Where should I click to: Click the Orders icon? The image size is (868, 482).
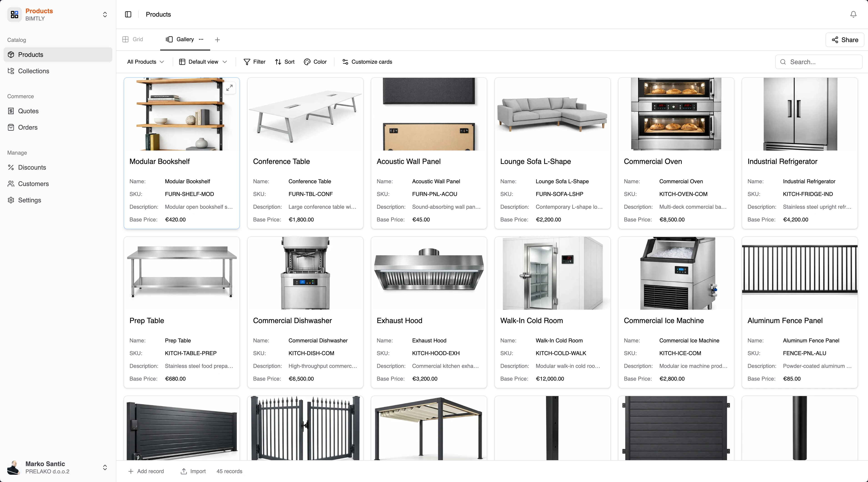11,127
